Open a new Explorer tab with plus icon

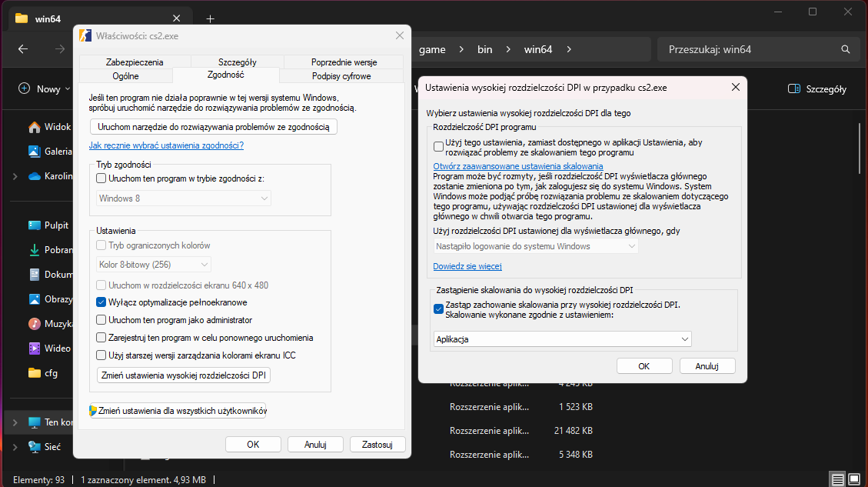tap(210, 18)
